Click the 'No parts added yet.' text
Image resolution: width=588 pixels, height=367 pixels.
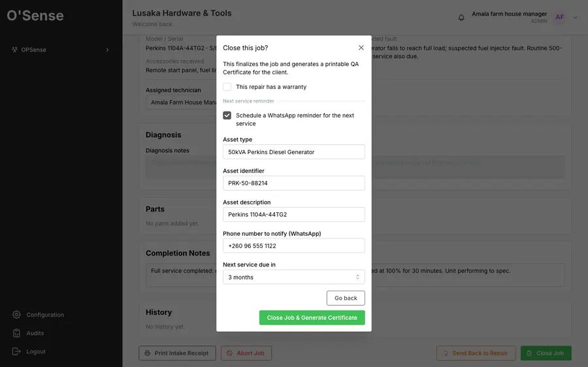(172, 223)
